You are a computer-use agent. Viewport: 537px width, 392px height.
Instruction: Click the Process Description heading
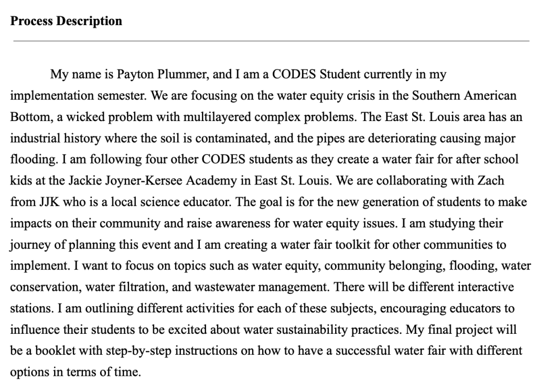(x=66, y=21)
